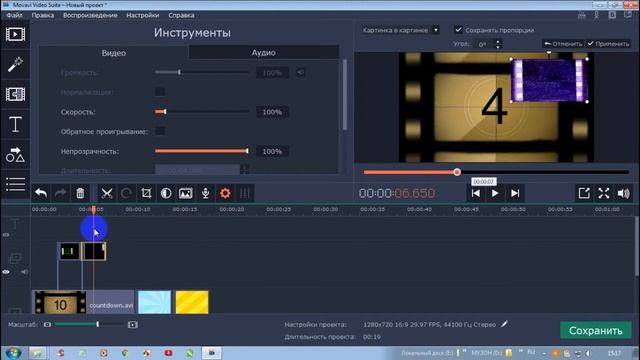
Task: Open the Файл menu
Action: click(x=15, y=15)
